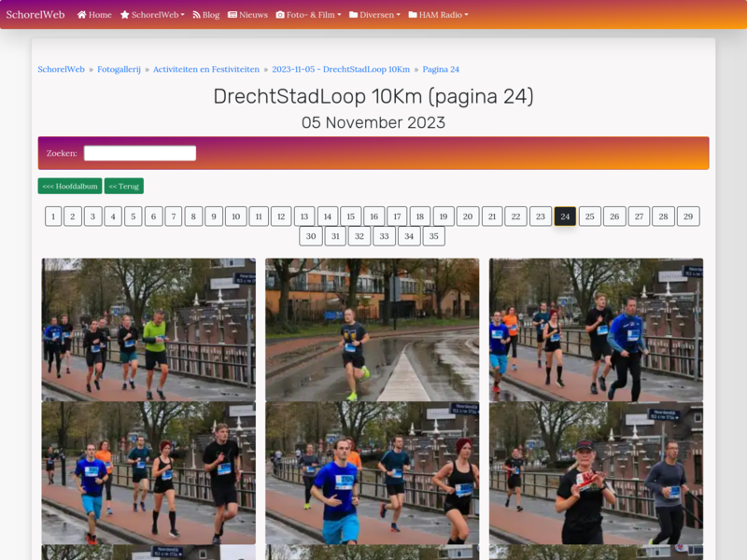Go to gallery page 10
The width and height of the screenshot is (747, 560).
(236, 217)
